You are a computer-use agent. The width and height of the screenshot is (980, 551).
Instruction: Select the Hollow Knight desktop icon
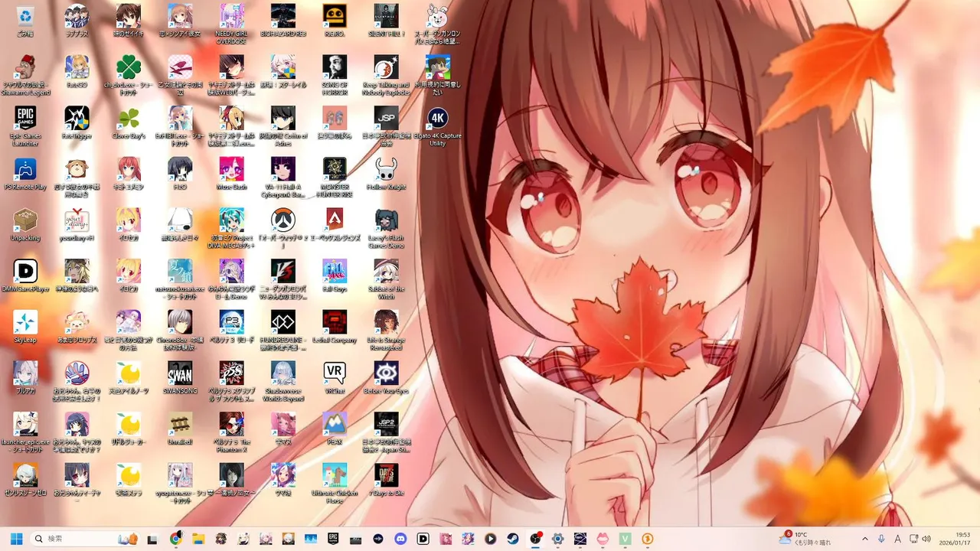click(x=386, y=174)
